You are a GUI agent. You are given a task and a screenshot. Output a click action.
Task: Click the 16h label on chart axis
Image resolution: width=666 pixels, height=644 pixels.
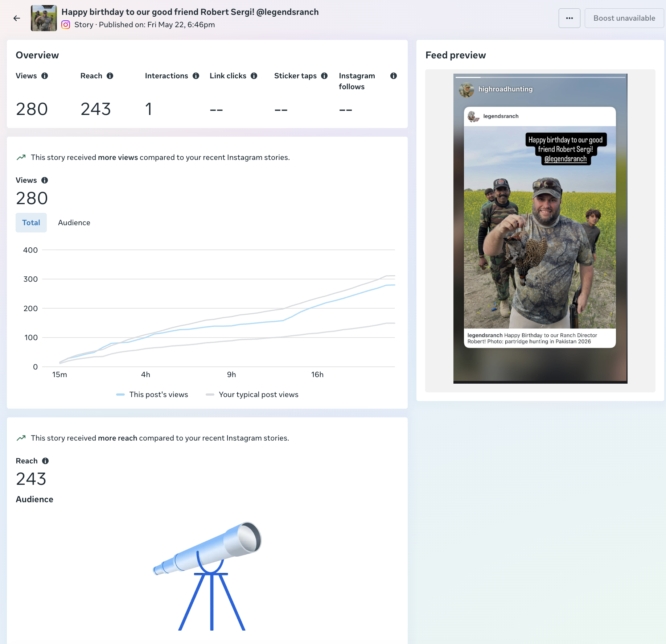(x=317, y=375)
